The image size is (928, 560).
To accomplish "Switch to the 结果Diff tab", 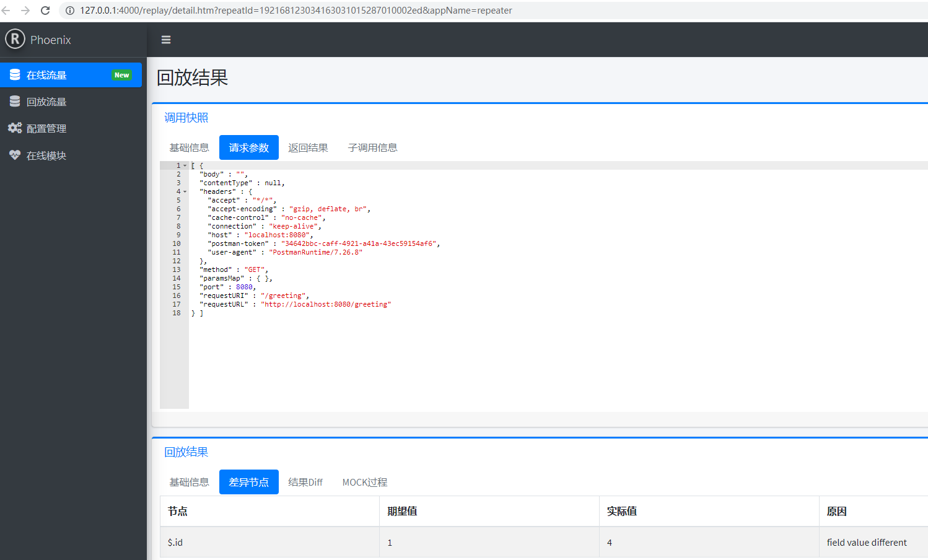I will (305, 481).
